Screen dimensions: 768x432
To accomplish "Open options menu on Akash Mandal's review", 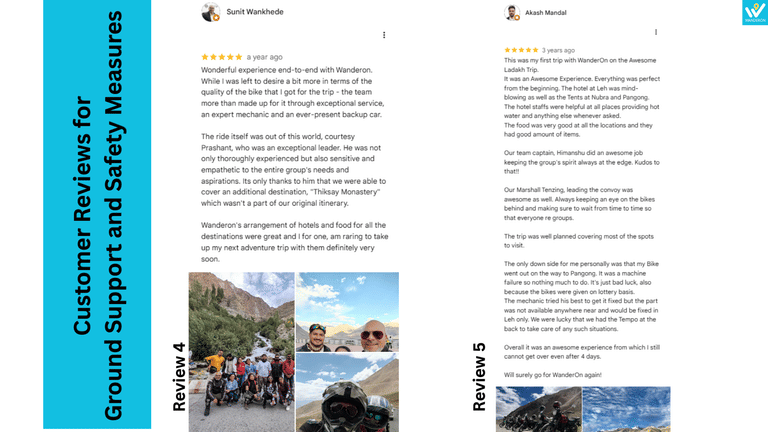I will click(x=656, y=32).
